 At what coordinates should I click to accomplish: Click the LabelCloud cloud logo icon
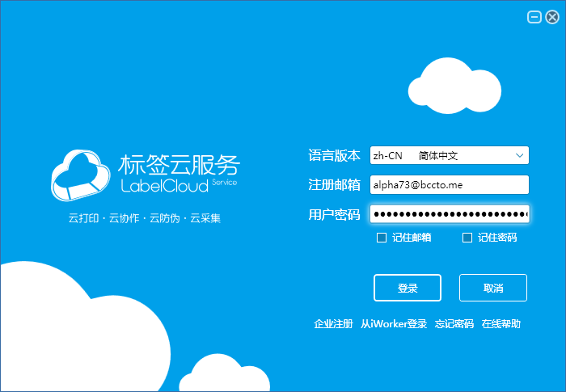81,175
